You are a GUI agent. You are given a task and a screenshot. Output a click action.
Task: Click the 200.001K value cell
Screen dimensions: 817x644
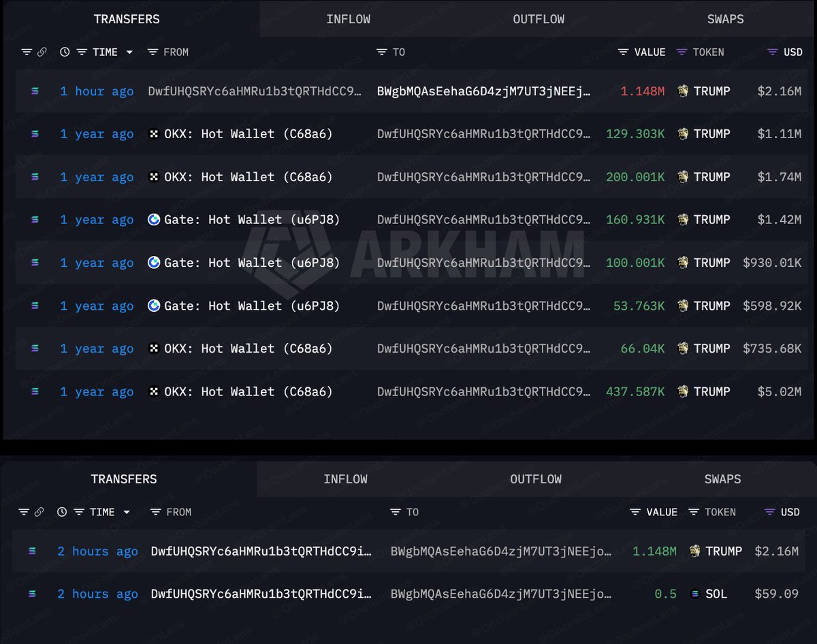pyautogui.click(x=635, y=177)
